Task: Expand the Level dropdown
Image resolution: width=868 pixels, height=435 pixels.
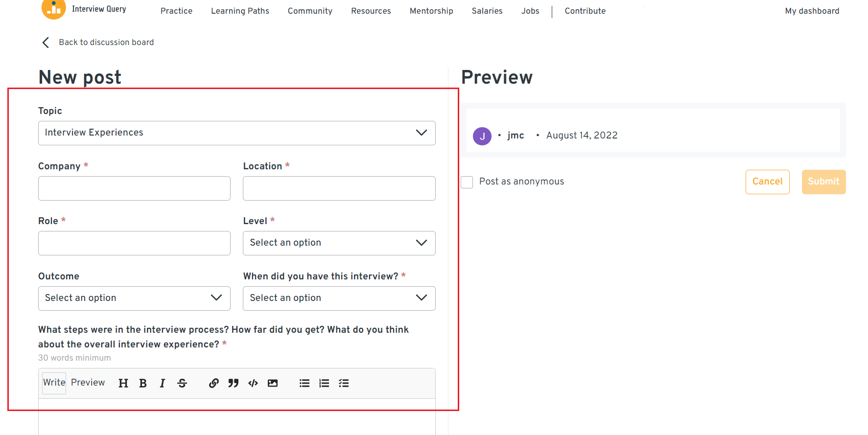Action: point(339,243)
